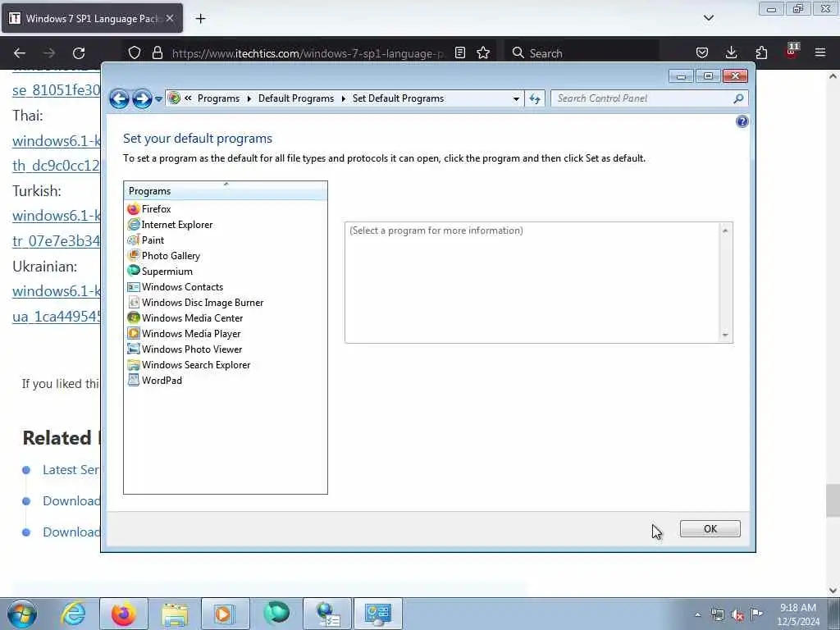This screenshot has height=630, width=840.
Task: Close the Windows 7 SP1 tab
Action: (170, 18)
